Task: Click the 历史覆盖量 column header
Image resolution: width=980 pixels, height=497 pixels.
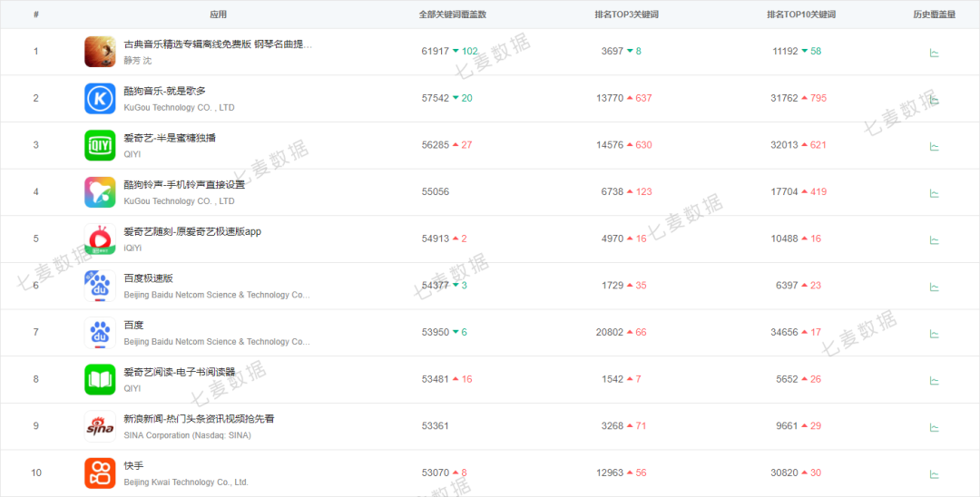Action: (x=935, y=15)
